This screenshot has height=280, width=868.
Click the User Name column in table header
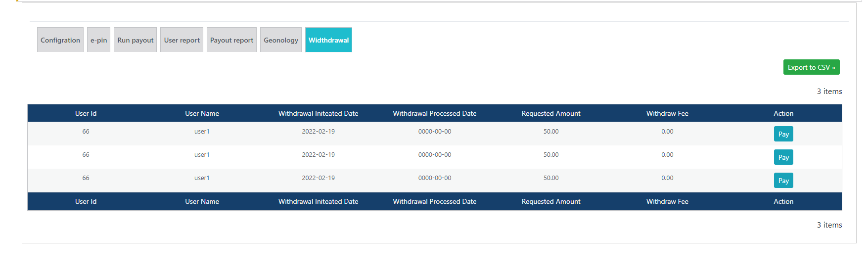[x=202, y=113]
